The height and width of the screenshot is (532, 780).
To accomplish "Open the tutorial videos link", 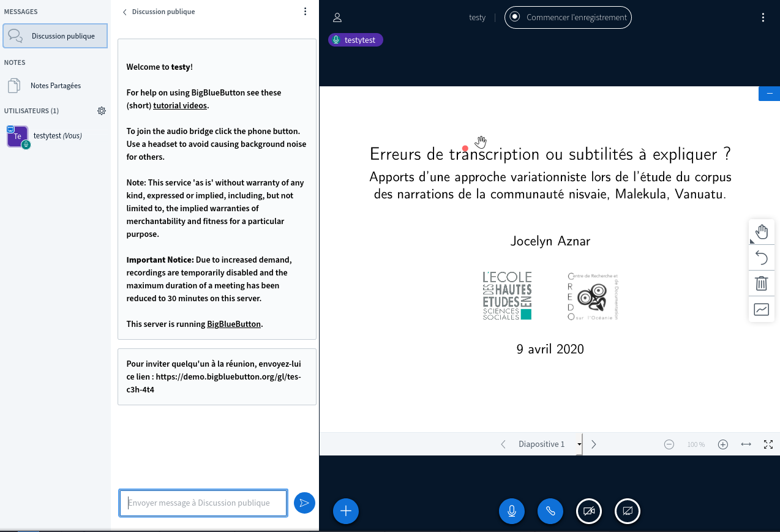I will (x=180, y=105).
